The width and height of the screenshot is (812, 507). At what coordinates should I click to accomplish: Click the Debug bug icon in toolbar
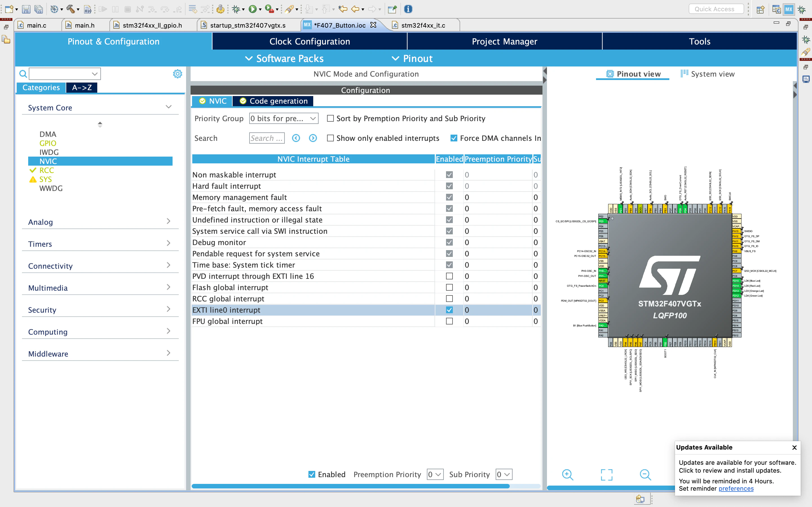[x=236, y=9]
